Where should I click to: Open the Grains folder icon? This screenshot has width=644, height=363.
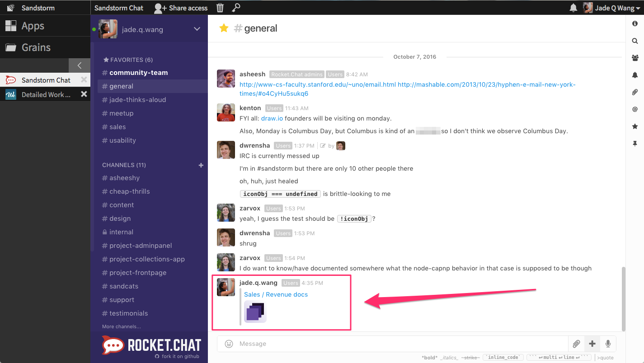pos(11,47)
